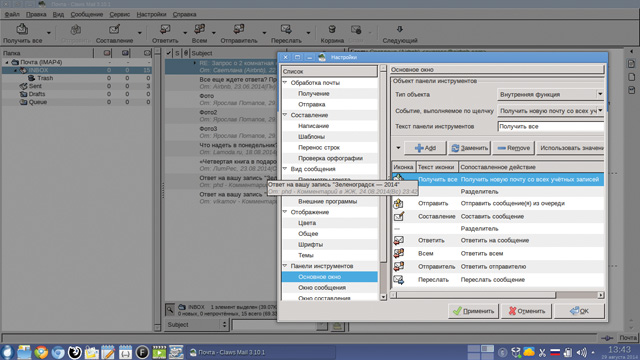Screen dimensions: 640x360
Task: Click the Add button
Action: [x=425, y=148]
